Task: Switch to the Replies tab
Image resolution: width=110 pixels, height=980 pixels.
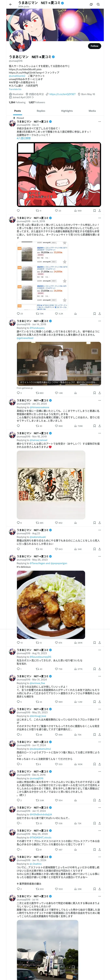Action: 41,111
